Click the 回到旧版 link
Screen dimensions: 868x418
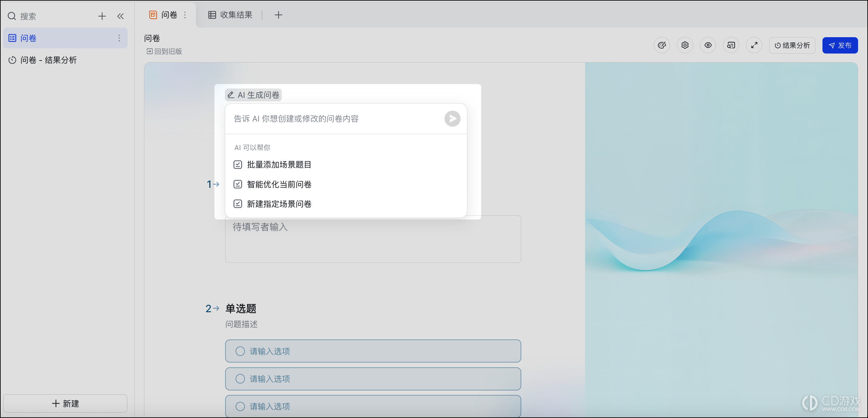(x=164, y=51)
